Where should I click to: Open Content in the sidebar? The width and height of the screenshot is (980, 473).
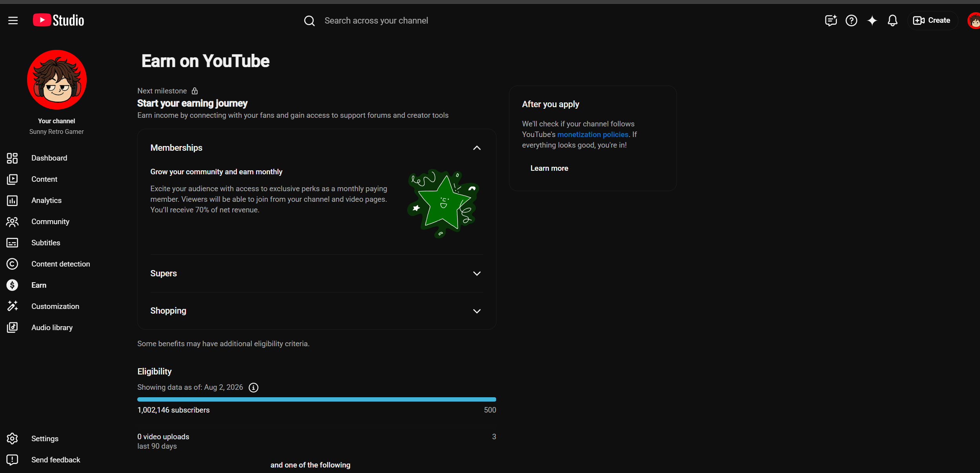pos(44,179)
